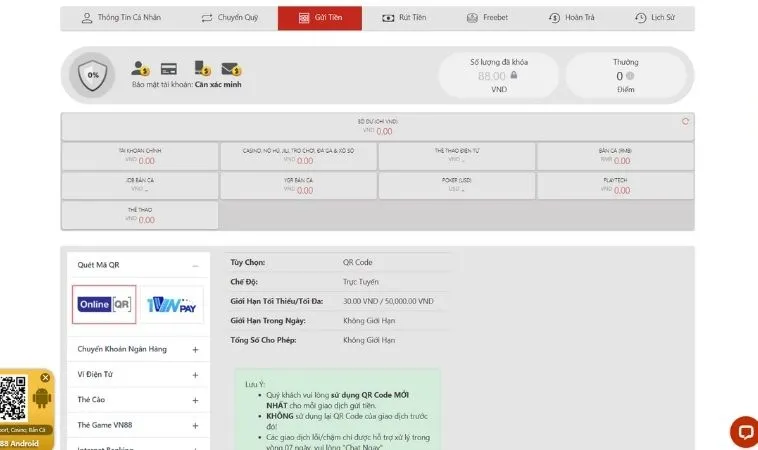Click the info icon beside Thưởng points
758x450 pixels.
click(x=629, y=76)
